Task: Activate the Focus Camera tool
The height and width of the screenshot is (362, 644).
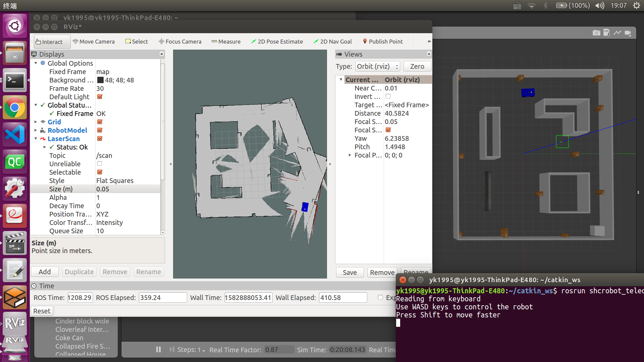Action: [x=180, y=42]
